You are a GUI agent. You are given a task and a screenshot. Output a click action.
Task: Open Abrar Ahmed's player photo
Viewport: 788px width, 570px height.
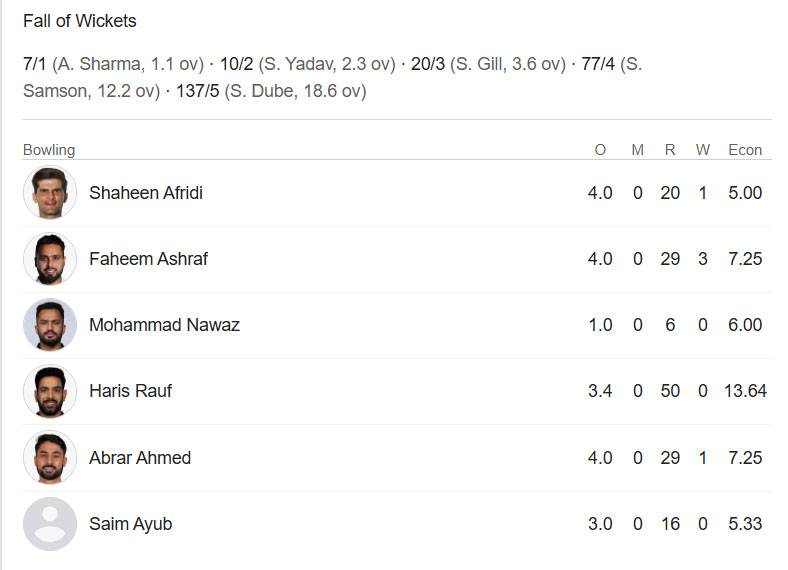[x=50, y=457]
